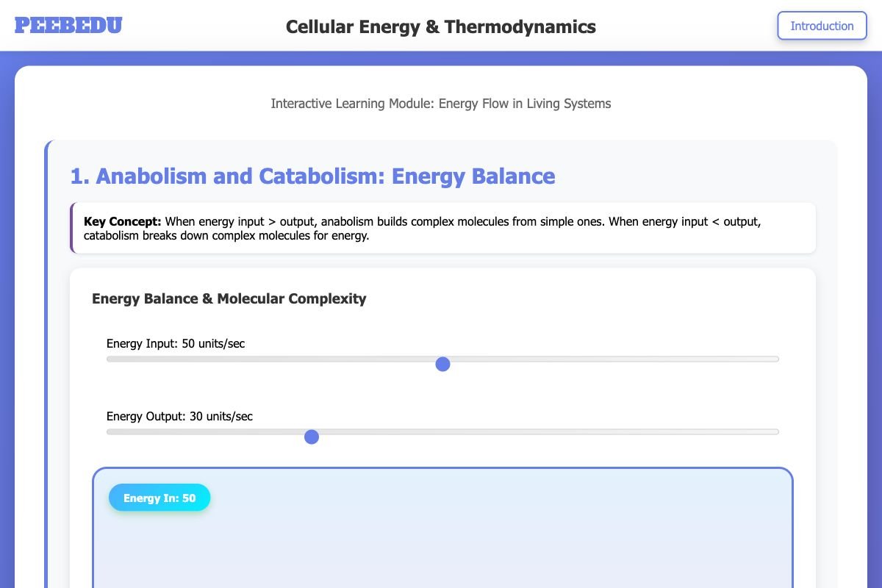Click the Energy Input slider handle

(443, 363)
